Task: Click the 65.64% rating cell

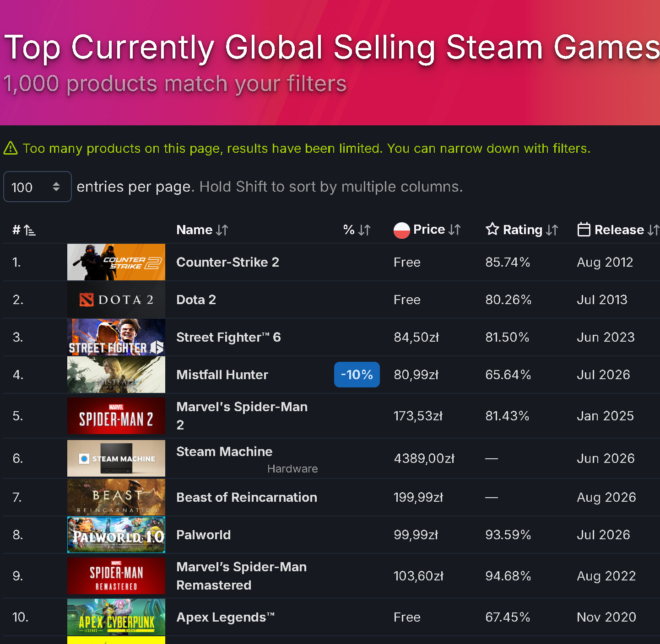Action: click(509, 375)
